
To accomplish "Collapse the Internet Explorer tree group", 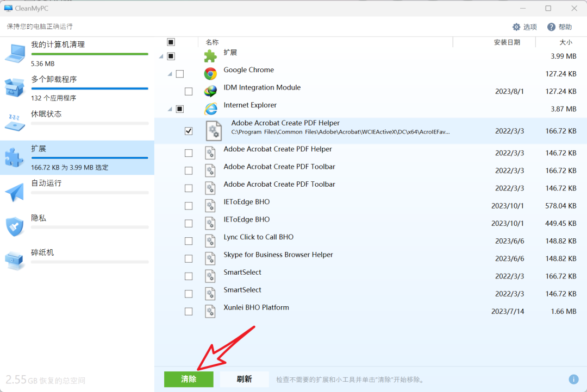I will click(x=170, y=109).
